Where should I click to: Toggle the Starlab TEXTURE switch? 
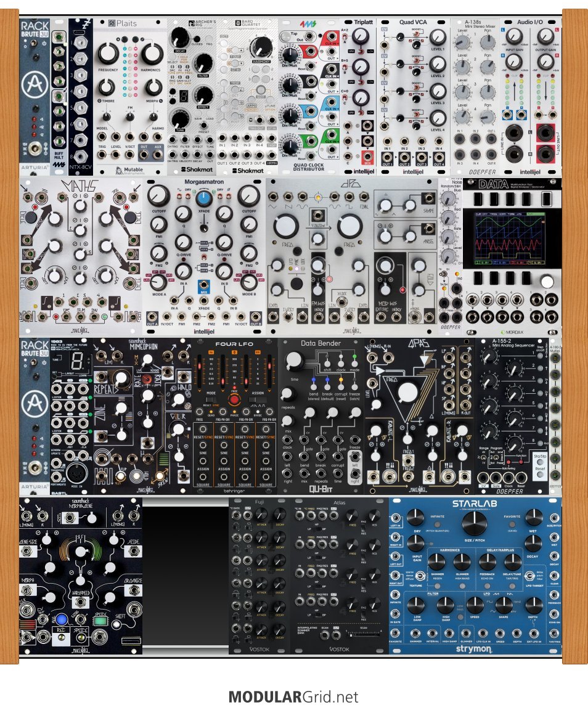click(x=421, y=576)
